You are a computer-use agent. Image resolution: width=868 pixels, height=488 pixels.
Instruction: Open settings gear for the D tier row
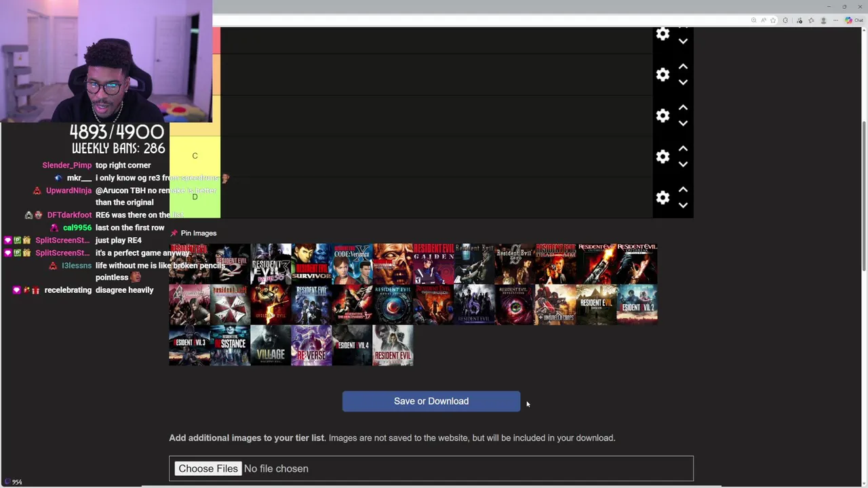663,197
